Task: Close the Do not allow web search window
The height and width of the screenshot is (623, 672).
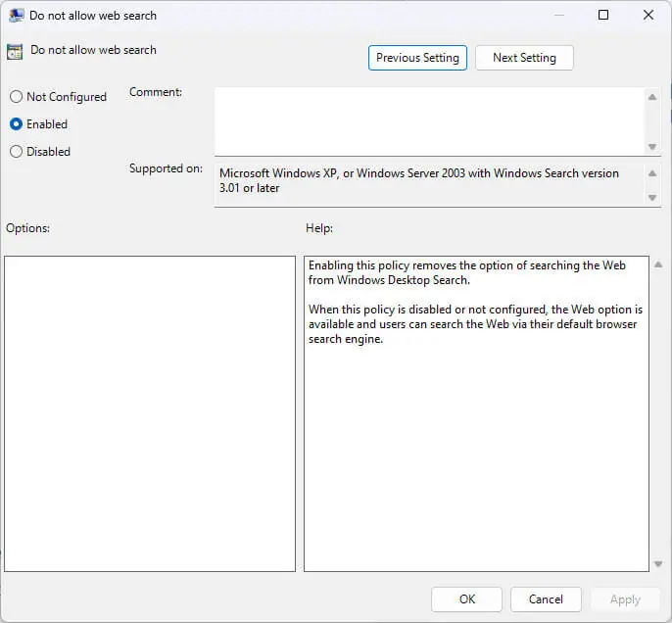Action: pos(648,15)
